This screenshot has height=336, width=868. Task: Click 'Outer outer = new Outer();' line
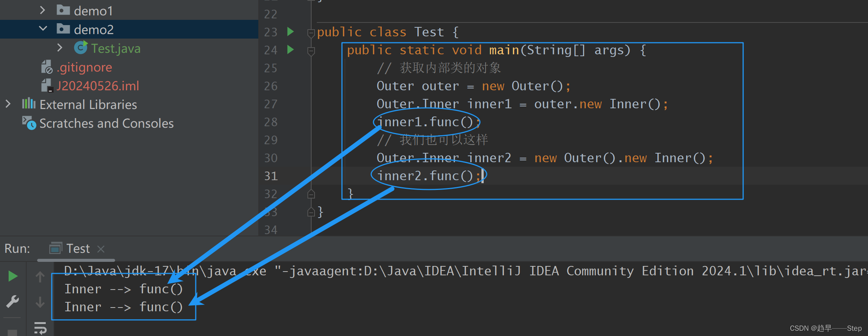click(x=474, y=86)
